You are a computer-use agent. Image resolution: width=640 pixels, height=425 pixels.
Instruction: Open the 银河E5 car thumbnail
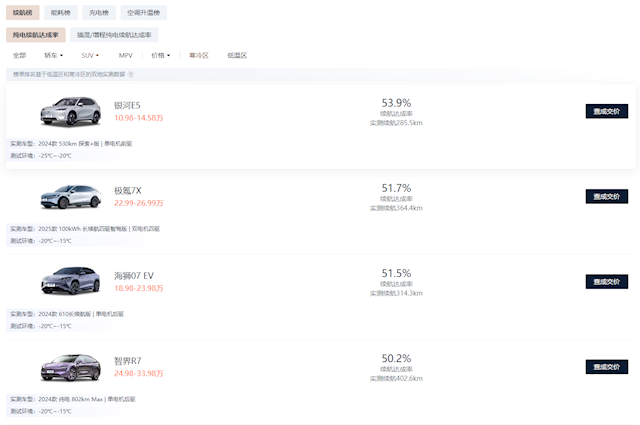[71, 111]
